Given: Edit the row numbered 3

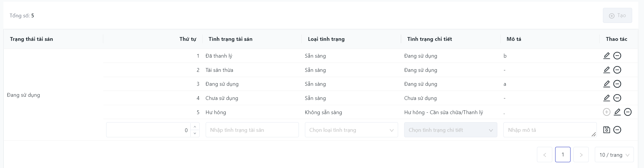Looking at the screenshot, I should click(x=607, y=84).
